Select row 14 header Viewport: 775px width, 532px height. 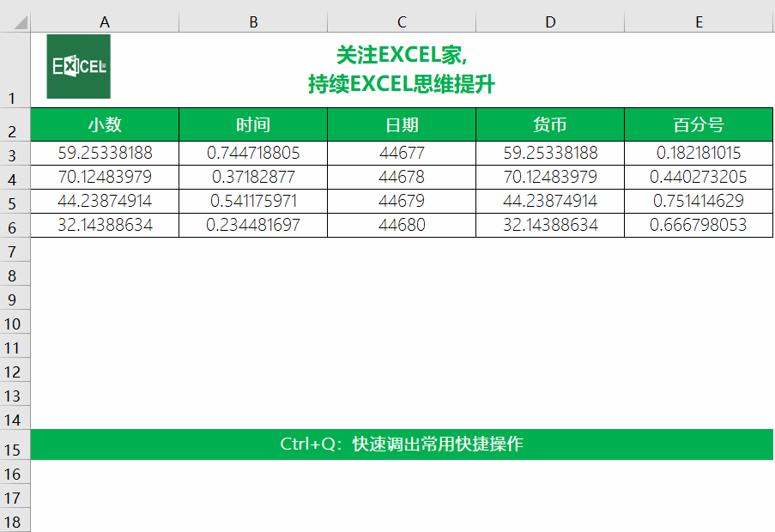coord(15,419)
